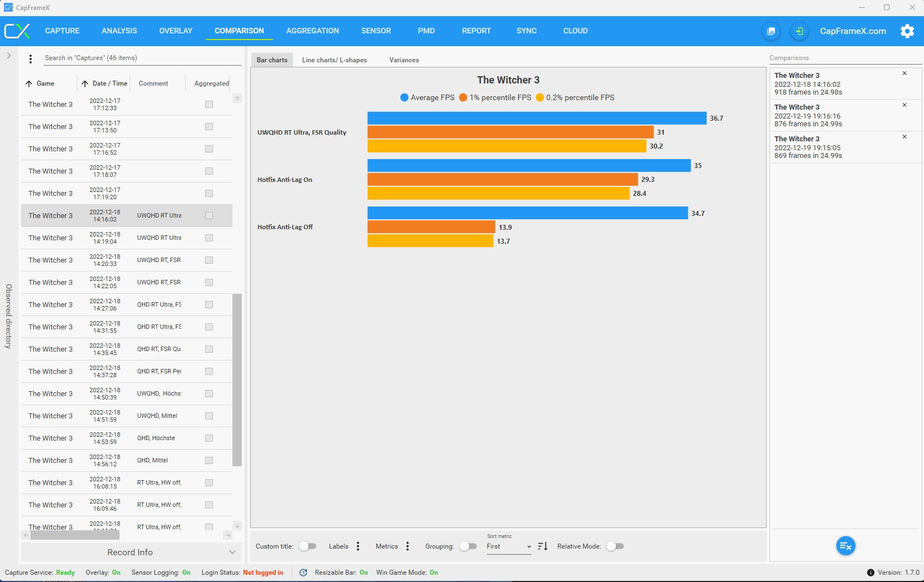Sort captures by Date / Time column
This screenshot has width=924, height=582.
pyautogui.click(x=105, y=83)
